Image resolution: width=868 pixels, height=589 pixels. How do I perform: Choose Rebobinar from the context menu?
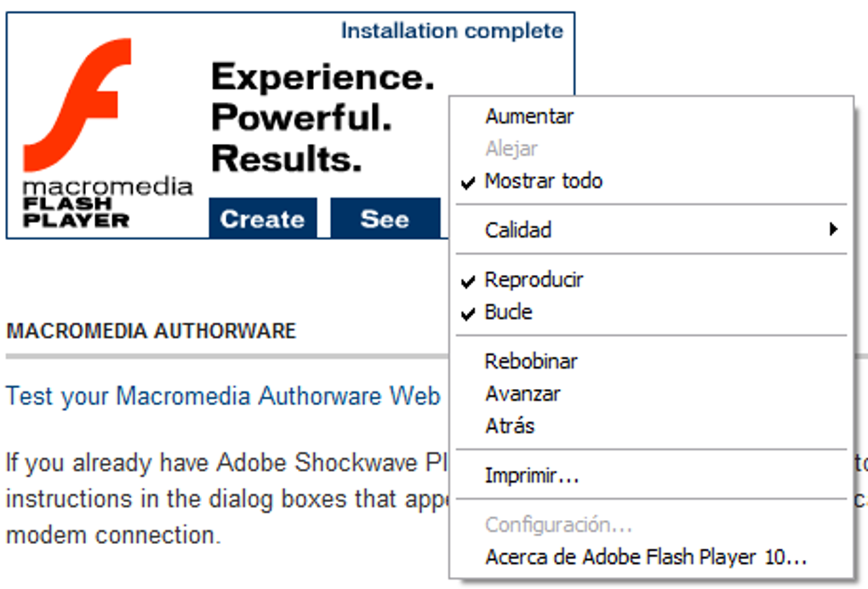[x=531, y=362]
